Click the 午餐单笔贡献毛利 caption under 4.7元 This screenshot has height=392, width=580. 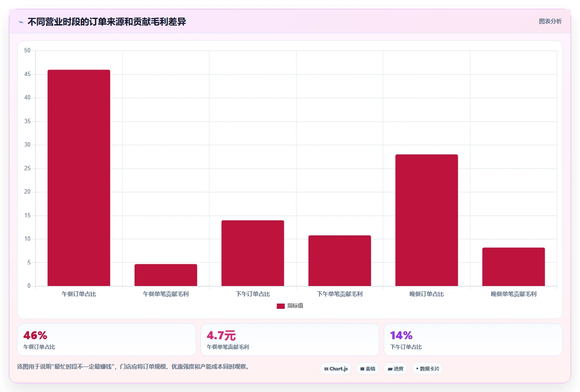(x=228, y=347)
